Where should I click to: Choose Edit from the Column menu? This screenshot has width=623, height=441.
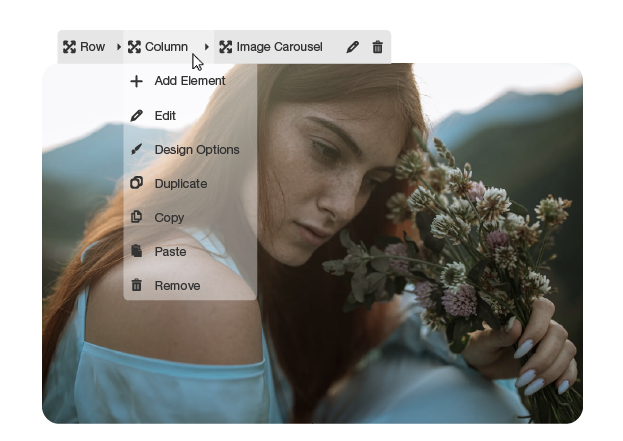165,116
